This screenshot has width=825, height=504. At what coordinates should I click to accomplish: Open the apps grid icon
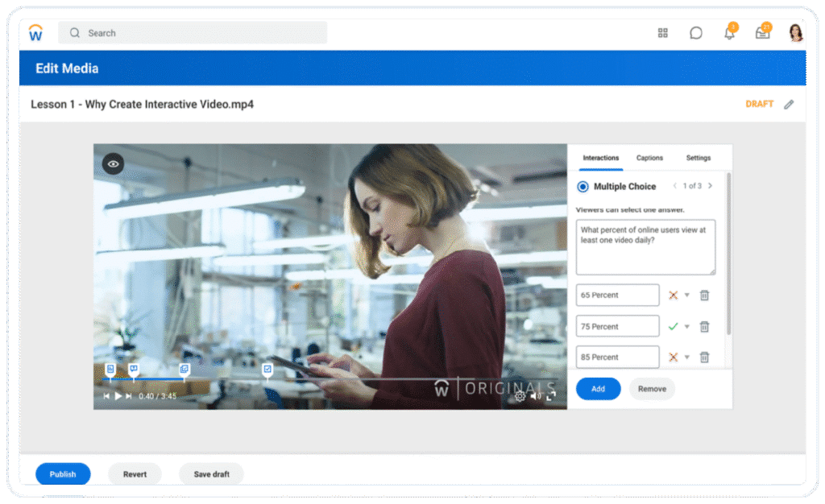(x=663, y=33)
